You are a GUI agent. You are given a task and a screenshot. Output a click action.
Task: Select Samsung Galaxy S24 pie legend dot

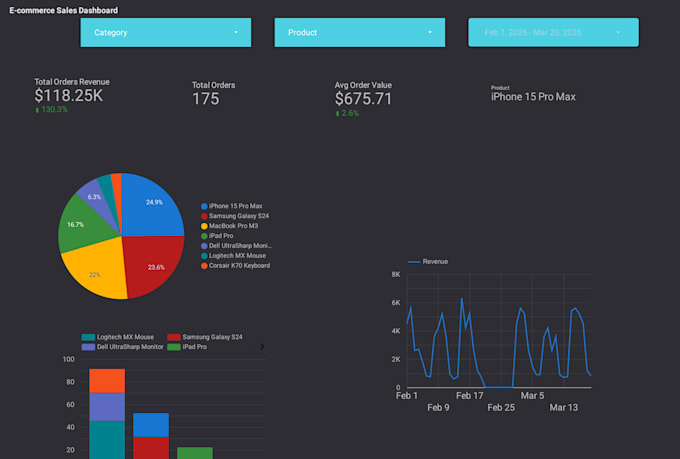coord(204,216)
